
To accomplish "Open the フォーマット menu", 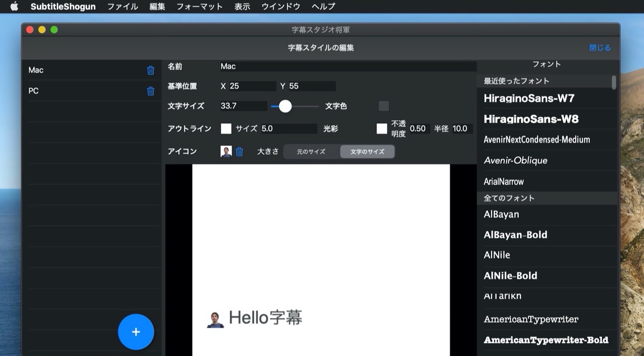I will [x=199, y=7].
